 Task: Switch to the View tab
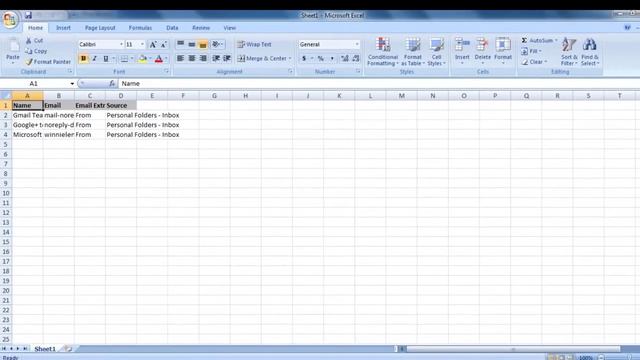[230, 28]
